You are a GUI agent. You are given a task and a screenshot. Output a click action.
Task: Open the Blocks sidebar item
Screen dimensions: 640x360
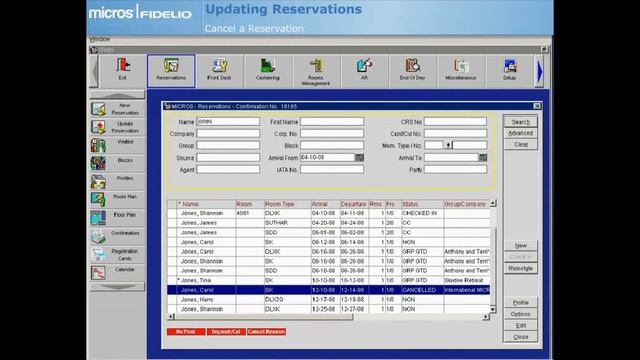point(118,163)
